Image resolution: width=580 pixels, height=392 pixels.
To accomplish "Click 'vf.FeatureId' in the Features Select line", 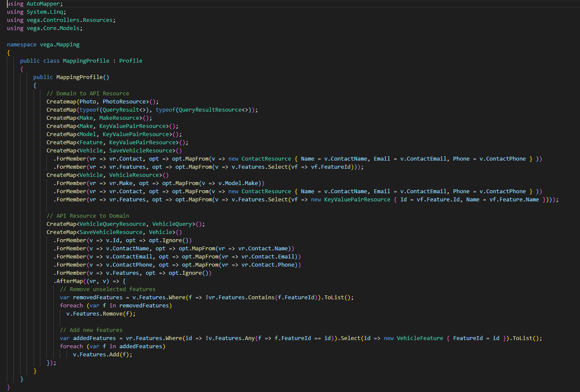I will coord(331,167).
